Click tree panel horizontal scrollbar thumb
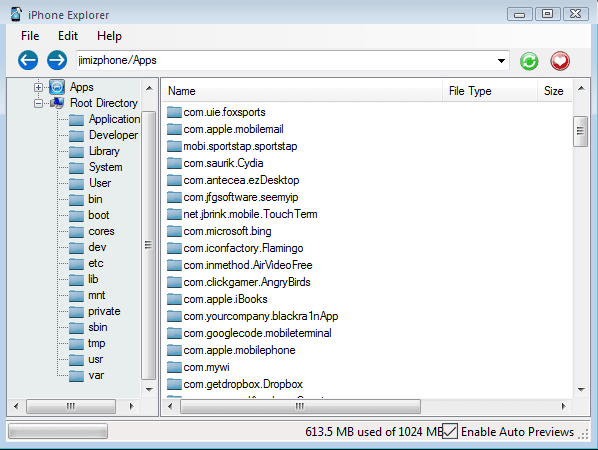 (71, 406)
